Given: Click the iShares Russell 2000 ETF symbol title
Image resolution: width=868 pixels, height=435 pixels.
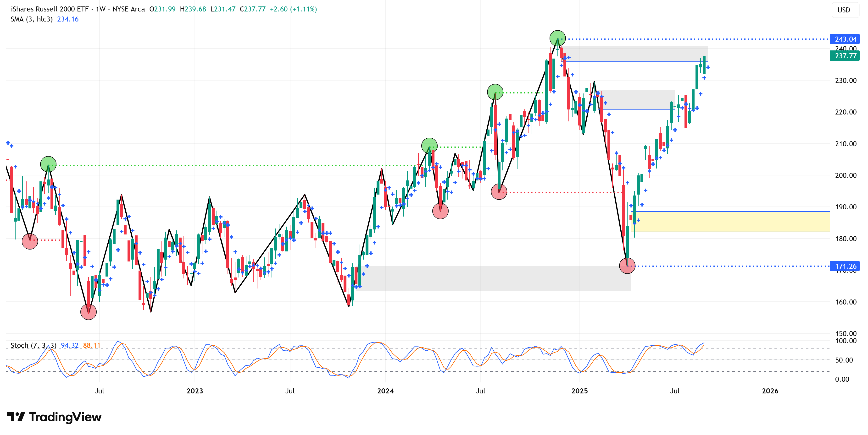Looking at the screenshot, I should tap(50, 9).
